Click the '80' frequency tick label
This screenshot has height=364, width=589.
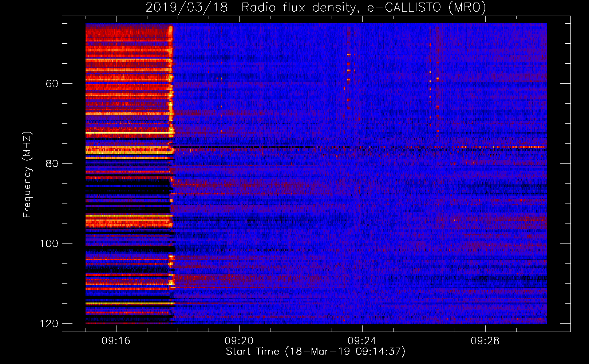click(52, 163)
